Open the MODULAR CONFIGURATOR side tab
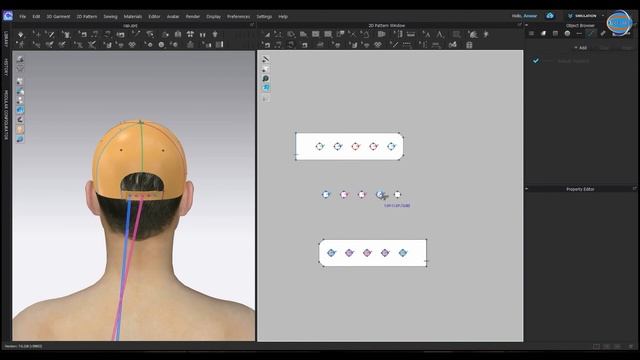Screen dimensions: 640x360 pyautogui.click(x=6, y=115)
